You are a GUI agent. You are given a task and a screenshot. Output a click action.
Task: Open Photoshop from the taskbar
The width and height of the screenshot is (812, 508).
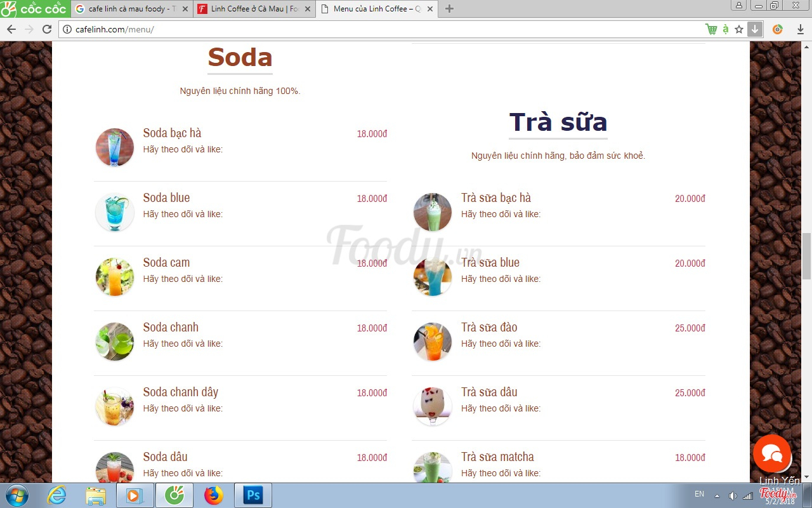(252, 495)
